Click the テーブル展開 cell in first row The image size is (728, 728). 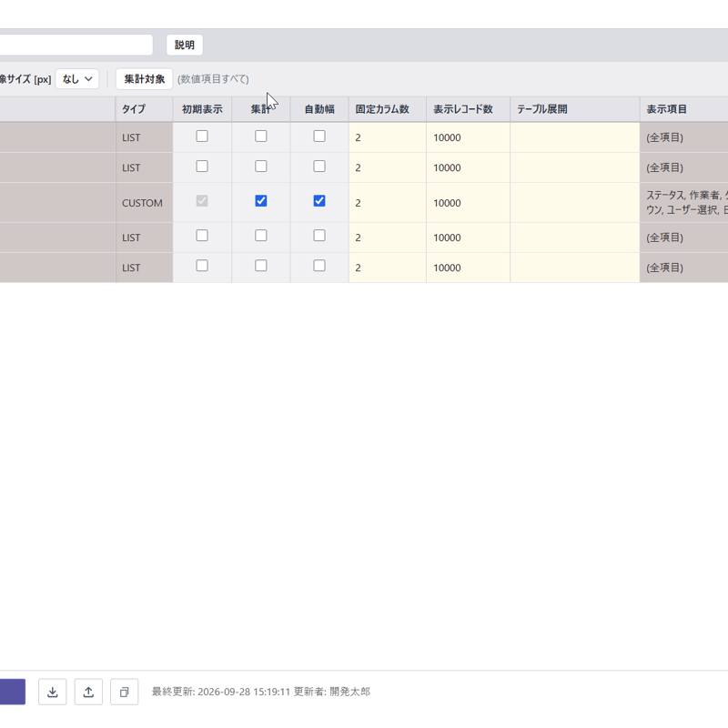(575, 137)
